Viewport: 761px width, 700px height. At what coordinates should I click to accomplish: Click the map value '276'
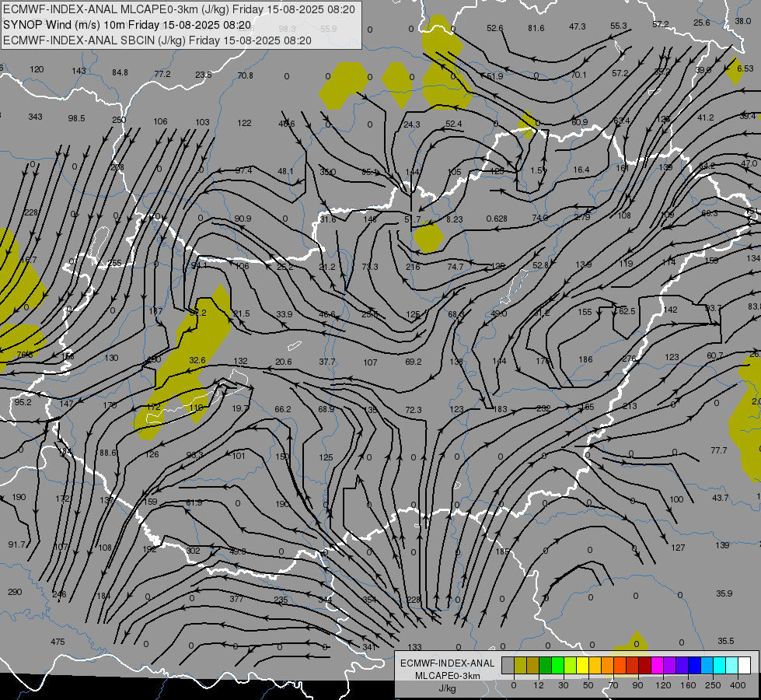click(629, 359)
